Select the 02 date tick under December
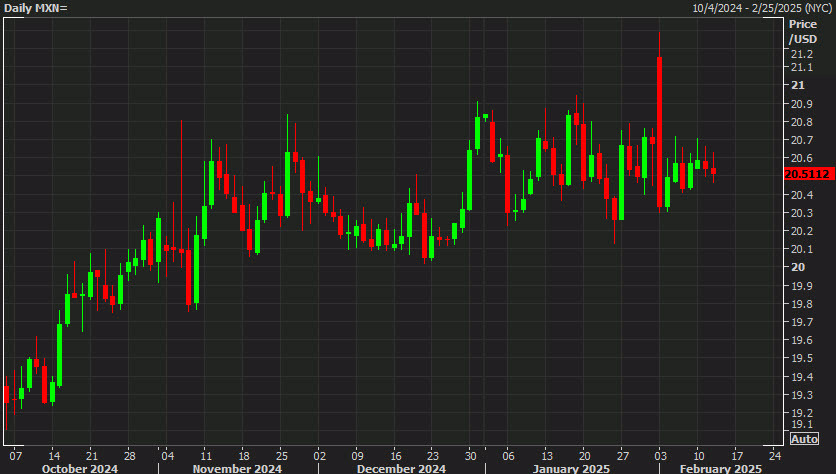The height and width of the screenshot is (474, 836). [319, 456]
